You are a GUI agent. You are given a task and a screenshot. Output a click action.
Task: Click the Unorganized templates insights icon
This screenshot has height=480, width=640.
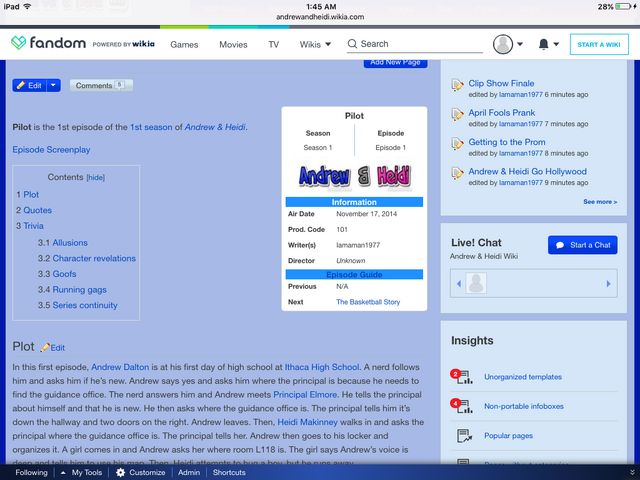[x=462, y=377]
